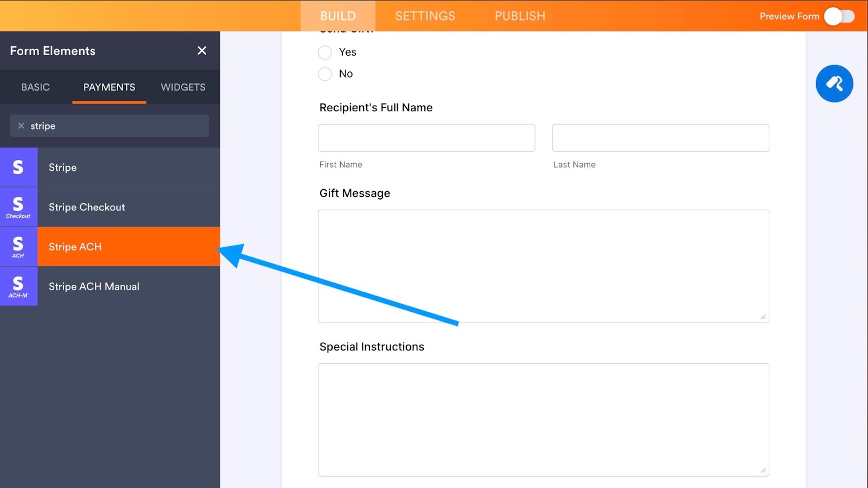Click the Preview Form label

[789, 16]
